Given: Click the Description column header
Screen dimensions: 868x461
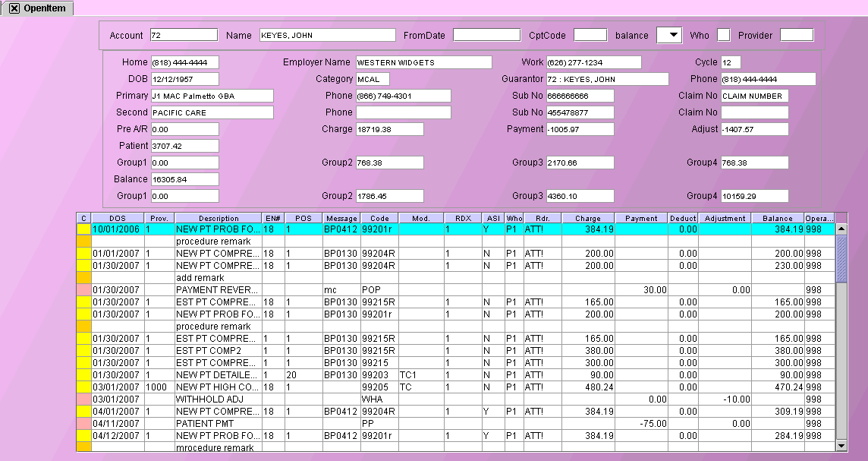Looking at the screenshot, I should [219, 218].
